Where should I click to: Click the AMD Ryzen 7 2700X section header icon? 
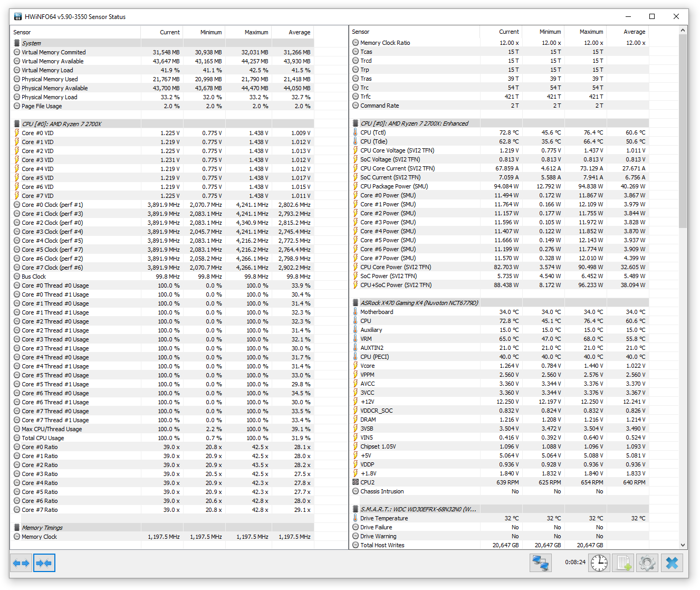17,124
